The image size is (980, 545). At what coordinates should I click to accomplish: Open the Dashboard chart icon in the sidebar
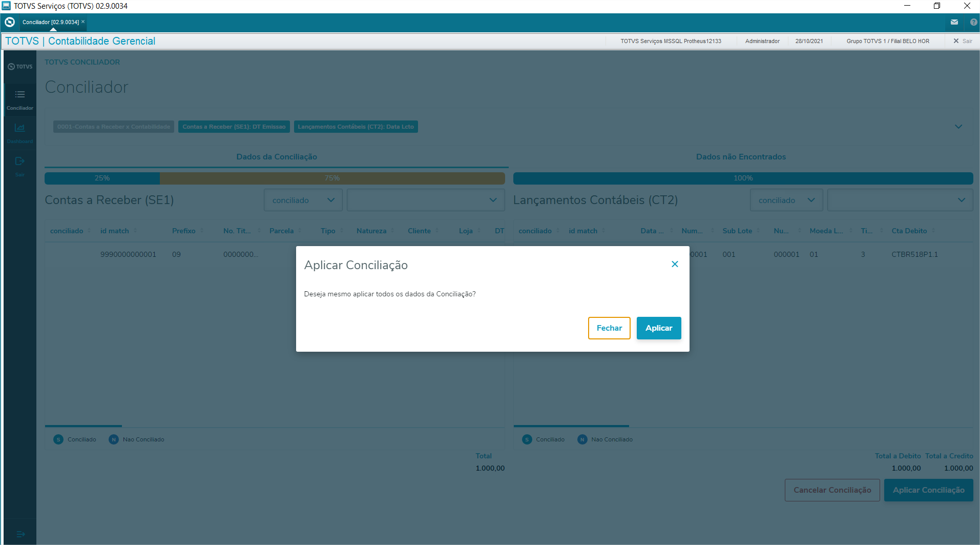tap(20, 128)
